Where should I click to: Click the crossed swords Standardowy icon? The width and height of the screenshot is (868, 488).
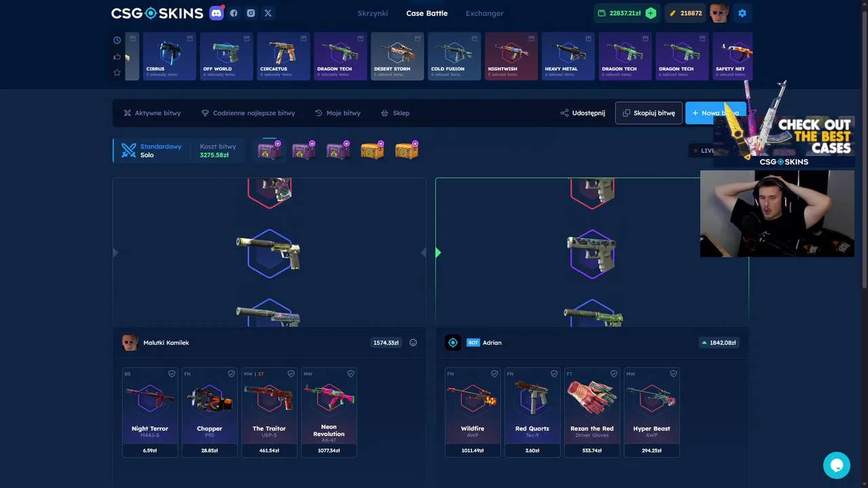(x=129, y=150)
